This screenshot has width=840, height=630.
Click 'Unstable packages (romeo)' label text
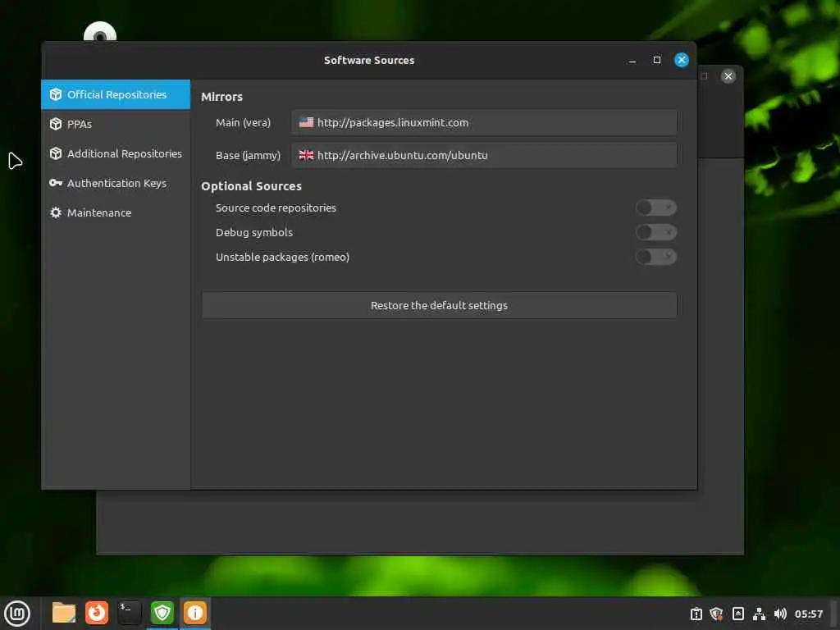pyautogui.click(x=282, y=257)
